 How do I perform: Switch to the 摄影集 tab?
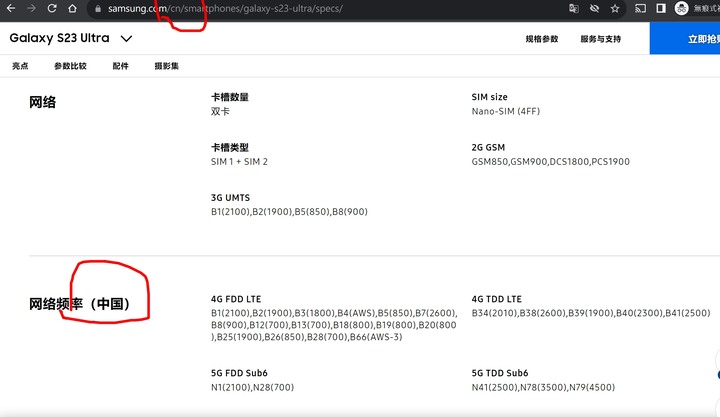coord(167,66)
